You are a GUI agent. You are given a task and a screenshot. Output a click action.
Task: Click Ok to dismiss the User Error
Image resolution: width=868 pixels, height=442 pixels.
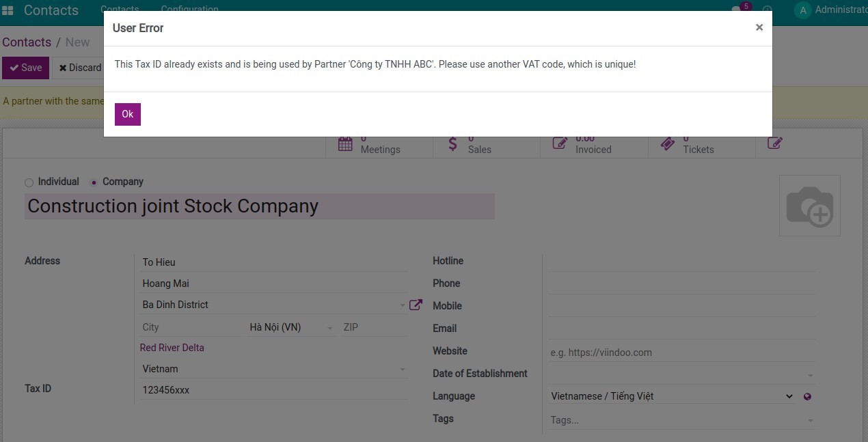(x=127, y=114)
